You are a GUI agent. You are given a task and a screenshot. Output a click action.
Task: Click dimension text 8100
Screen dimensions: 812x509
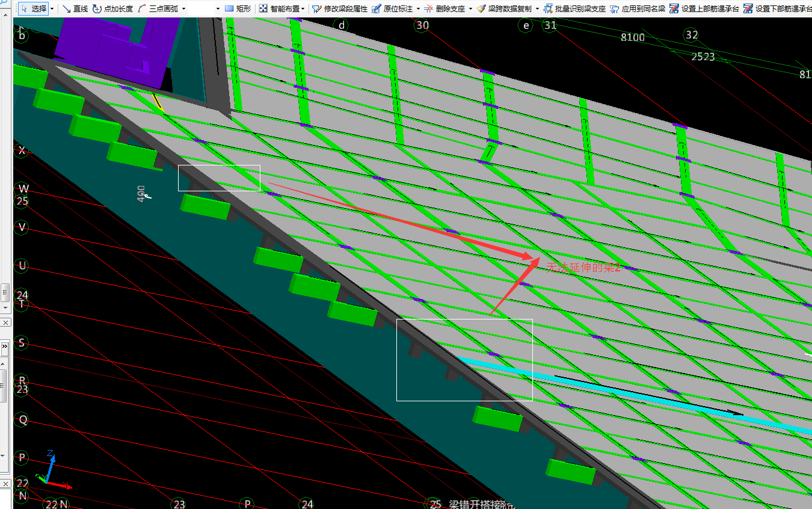tap(633, 37)
